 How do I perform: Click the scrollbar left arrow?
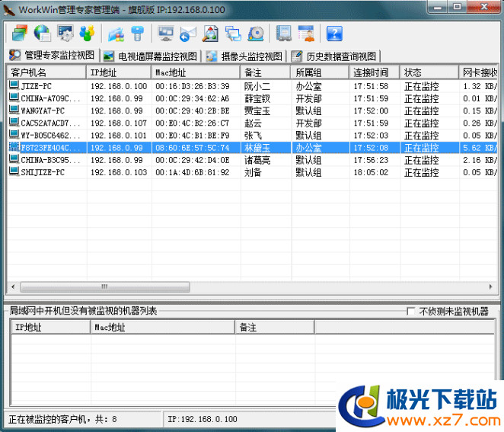13,286
